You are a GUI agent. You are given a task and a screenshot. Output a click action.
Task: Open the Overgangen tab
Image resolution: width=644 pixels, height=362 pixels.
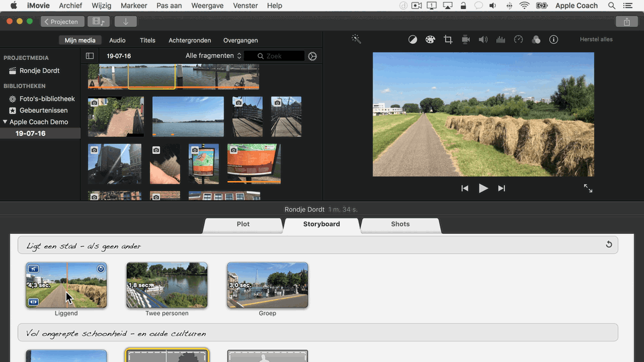(240, 40)
